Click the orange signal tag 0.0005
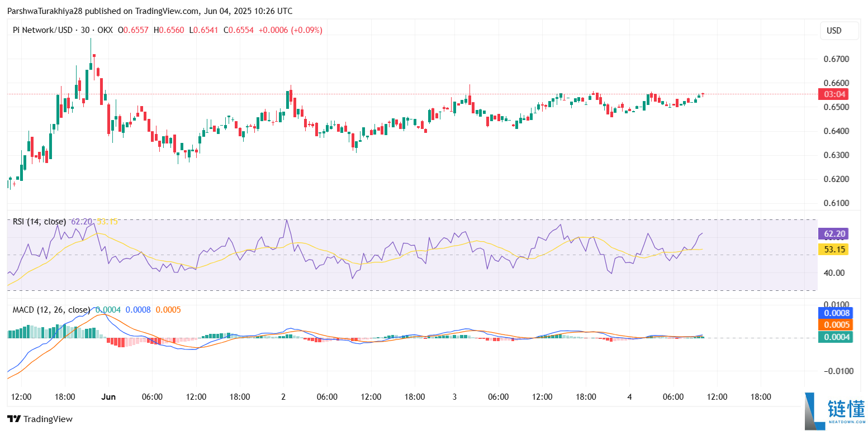The width and height of the screenshot is (868, 431). click(x=835, y=325)
